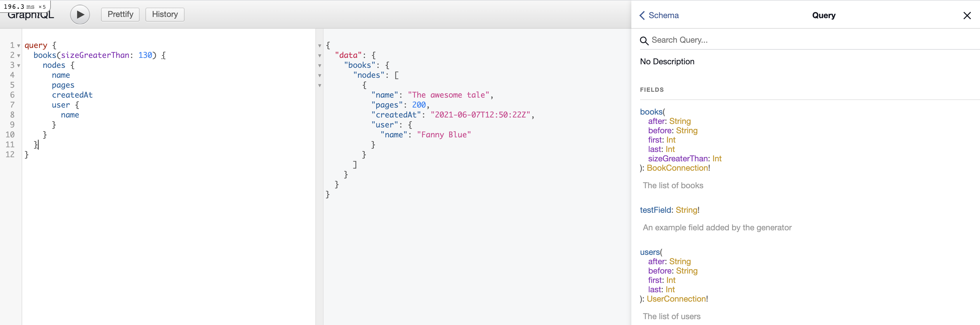The width and height of the screenshot is (980, 325).
Task: Collapse the nodes block fold arrow on line 3
Action: coord(19,65)
